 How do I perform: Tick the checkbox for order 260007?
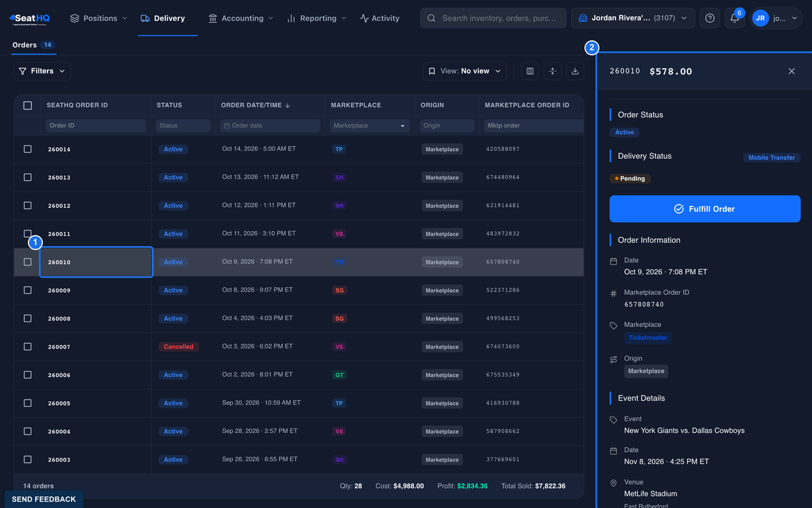[27, 346]
